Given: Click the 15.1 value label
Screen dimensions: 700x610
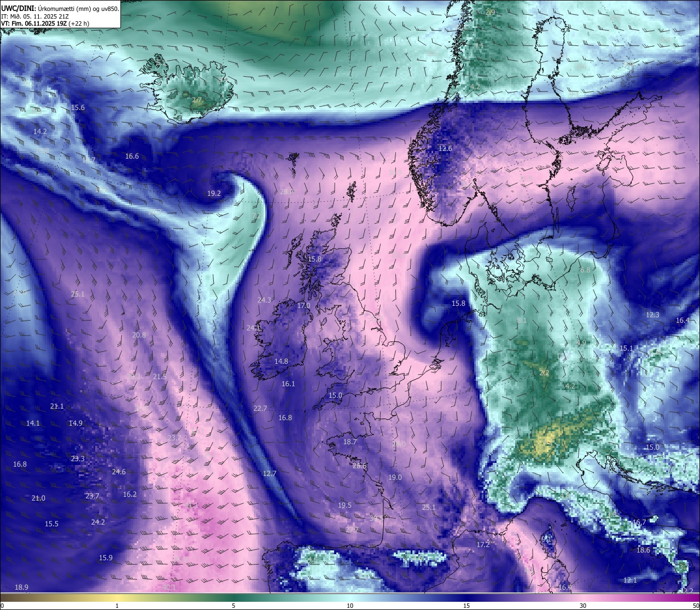Looking at the screenshot, I should pos(626,348).
